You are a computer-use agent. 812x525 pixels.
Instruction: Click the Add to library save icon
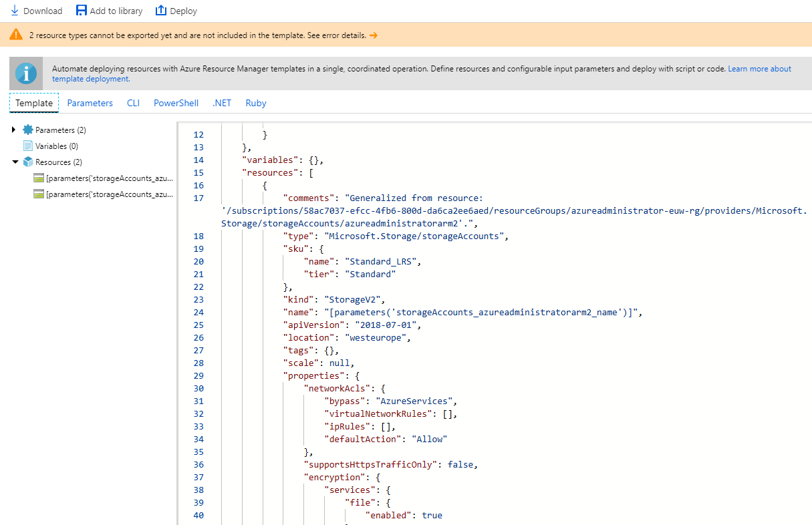click(81, 11)
